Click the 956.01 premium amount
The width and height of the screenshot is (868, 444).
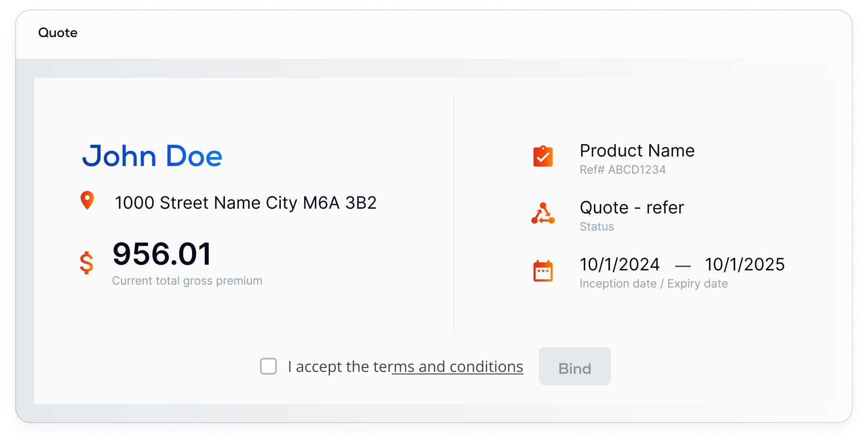162,254
